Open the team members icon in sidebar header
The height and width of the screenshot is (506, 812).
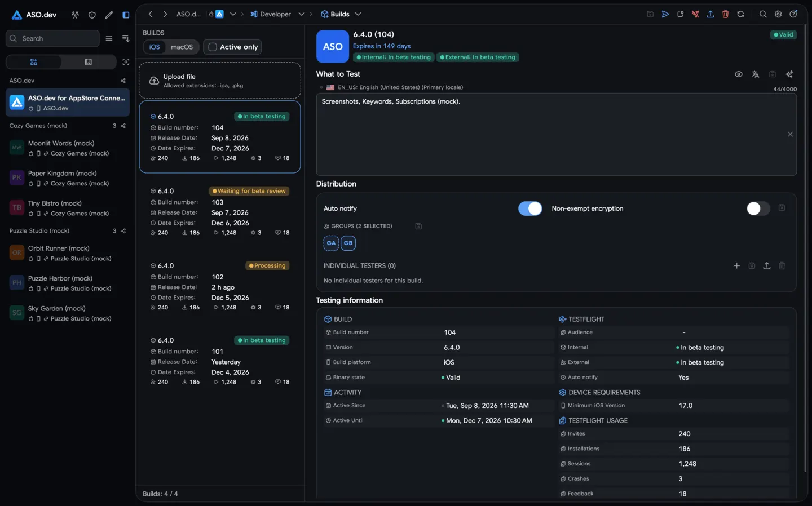point(75,15)
